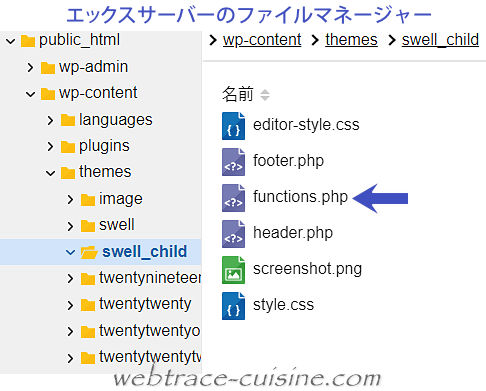Viewport: 486px width, 391px height.
Task: Click the twentytwenty folder icon
Action: (x=88, y=305)
